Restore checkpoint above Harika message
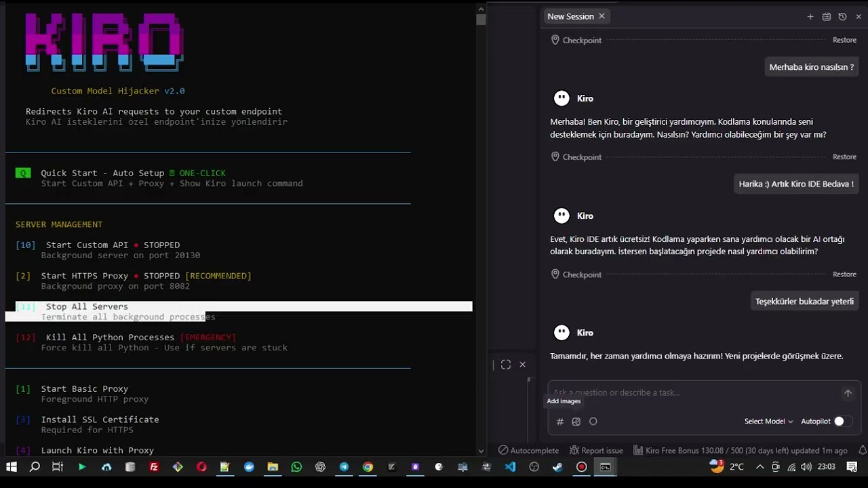 pyautogui.click(x=844, y=157)
